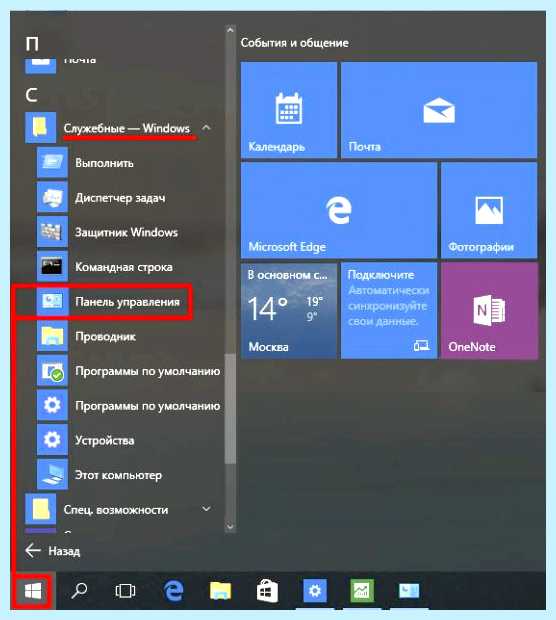This screenshot has width=556, height=620.
Task: Collapse Служебные — Windows chevron
Action: [206, 128]
